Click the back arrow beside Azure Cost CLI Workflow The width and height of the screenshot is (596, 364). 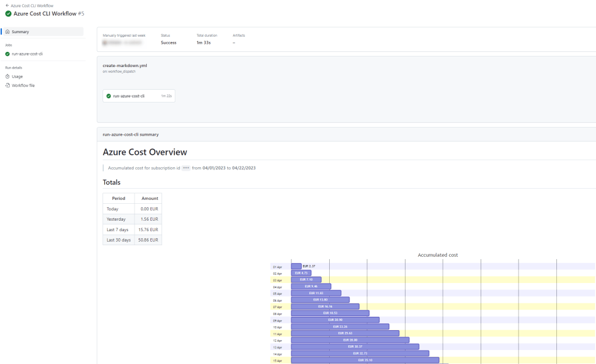7,6
